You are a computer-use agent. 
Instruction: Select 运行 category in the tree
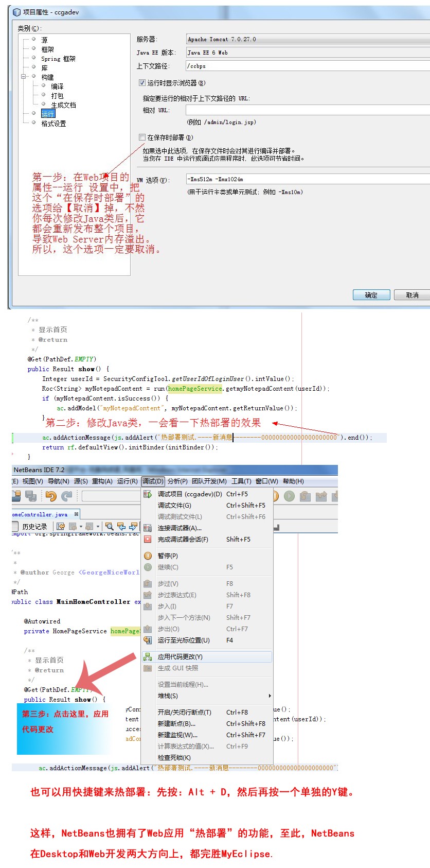[x=48, y=114]
